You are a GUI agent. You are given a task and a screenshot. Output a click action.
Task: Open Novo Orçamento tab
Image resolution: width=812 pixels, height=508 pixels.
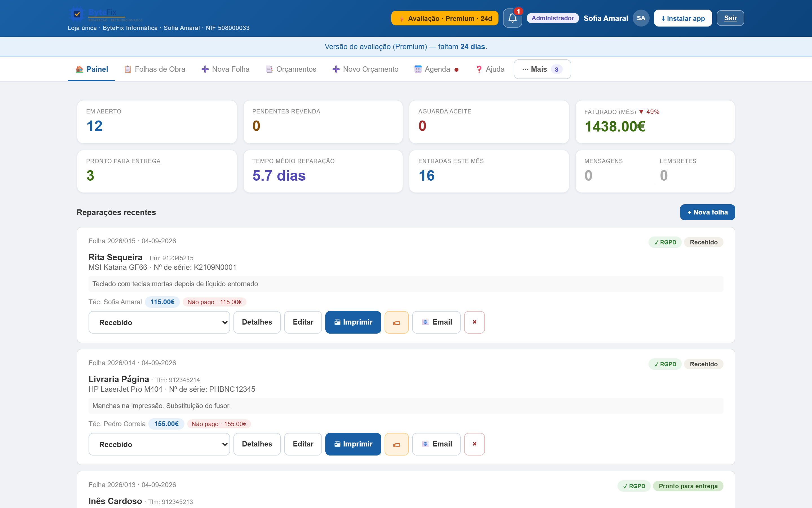pos(365,69)
